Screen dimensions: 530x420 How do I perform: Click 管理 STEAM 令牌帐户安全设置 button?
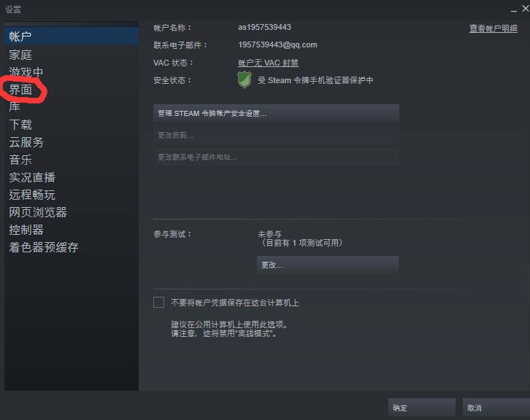pos(276,113)
